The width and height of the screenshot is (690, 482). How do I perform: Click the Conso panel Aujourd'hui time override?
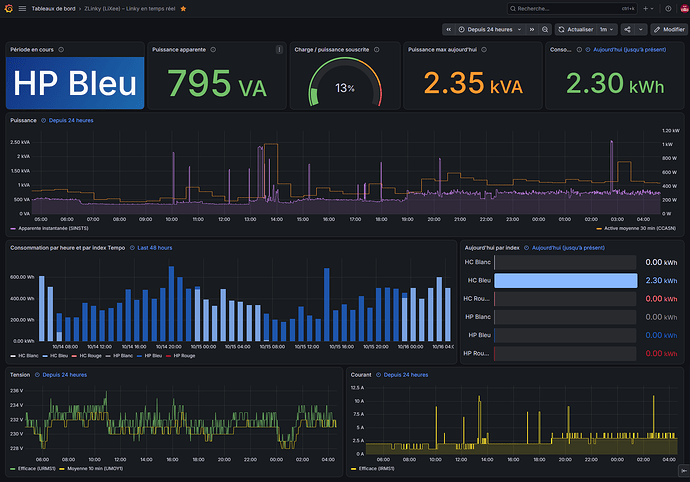[x=626, y=50]
